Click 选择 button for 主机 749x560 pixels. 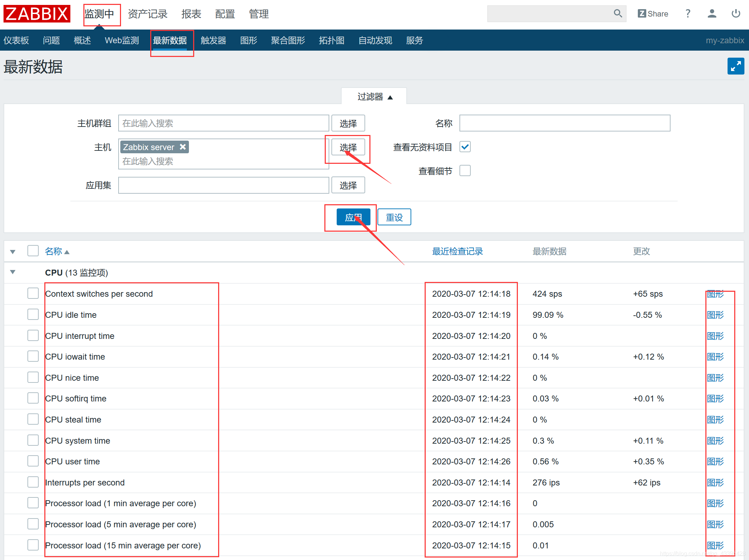click(348, 147)
